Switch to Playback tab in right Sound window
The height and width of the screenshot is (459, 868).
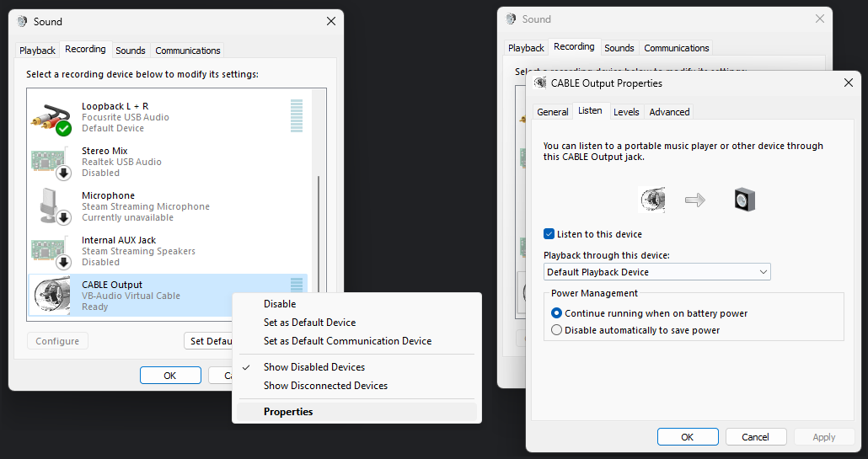(526, 48)
